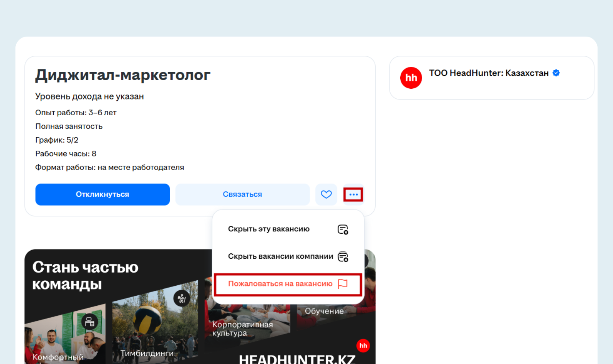Open ТОО HeadHunter: Казахстан company link

click(x=489, y=73)
